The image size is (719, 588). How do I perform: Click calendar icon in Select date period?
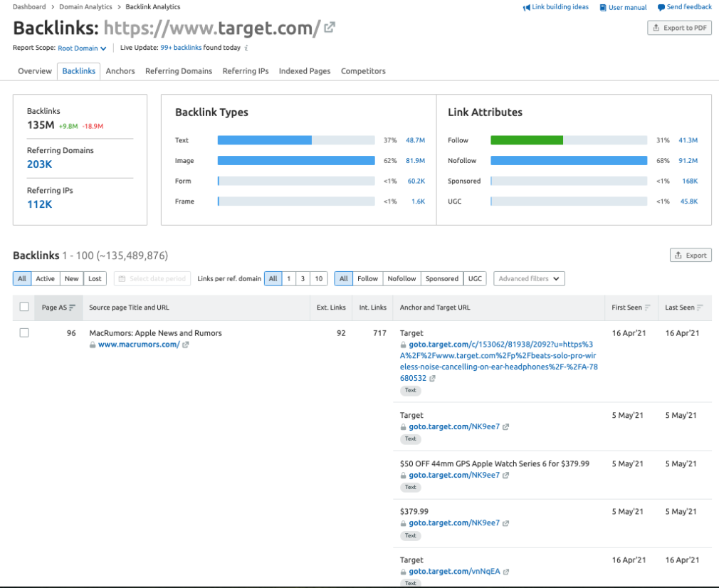122,278
